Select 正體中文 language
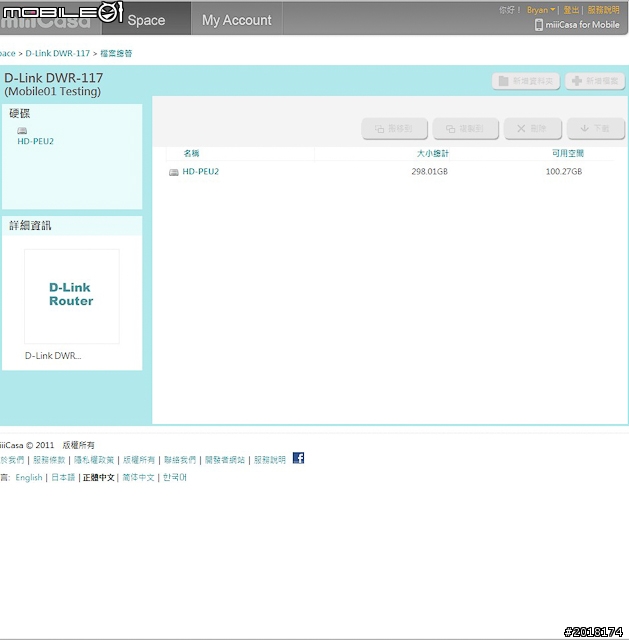The width and height of the screenshot is (629, 640). point(98,478)
